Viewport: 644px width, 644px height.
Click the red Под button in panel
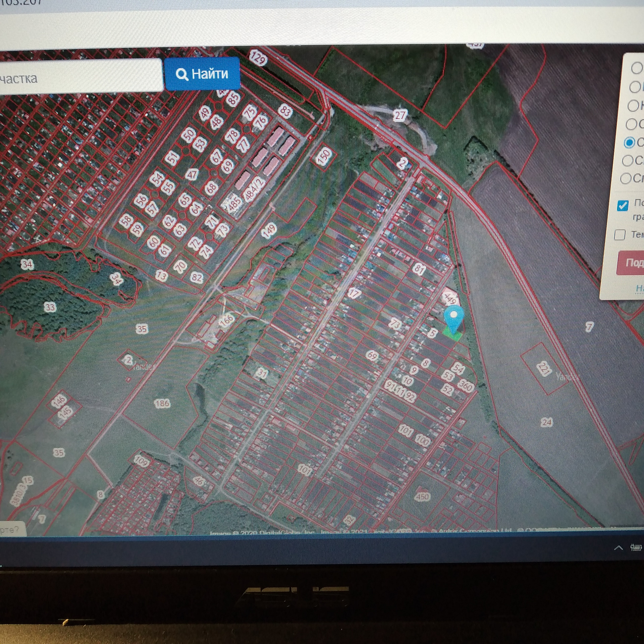632,262
